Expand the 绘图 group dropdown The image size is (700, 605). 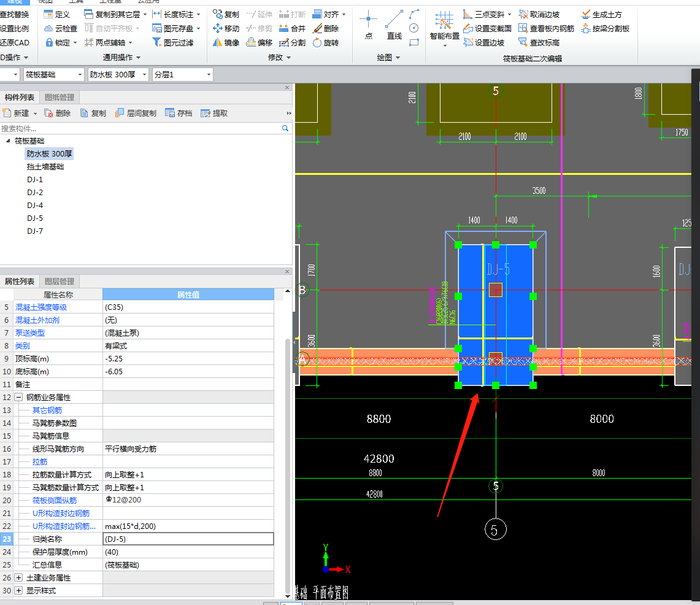point(388,57)
